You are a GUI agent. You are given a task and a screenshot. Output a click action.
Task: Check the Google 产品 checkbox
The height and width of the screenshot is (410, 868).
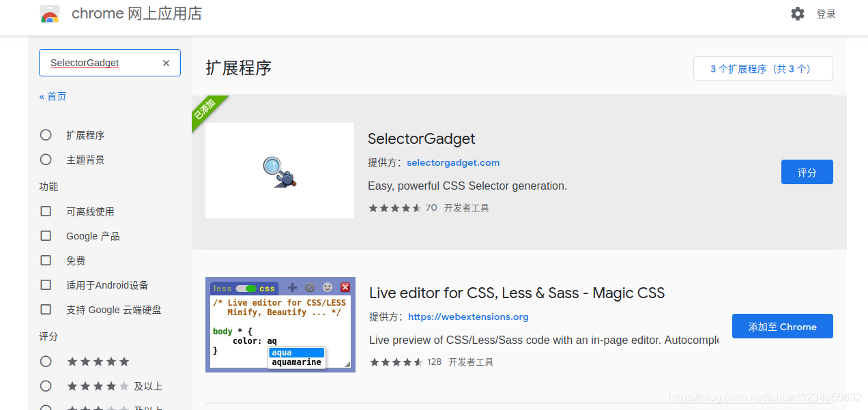(46, 236)
